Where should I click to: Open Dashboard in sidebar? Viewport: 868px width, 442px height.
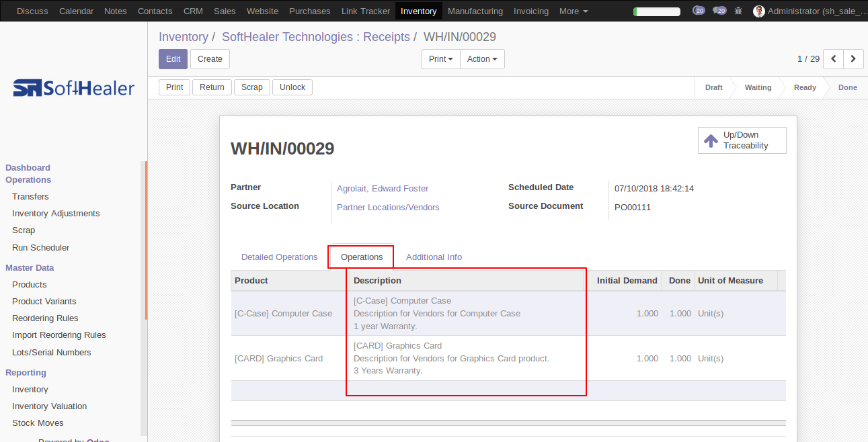[28, 168]
